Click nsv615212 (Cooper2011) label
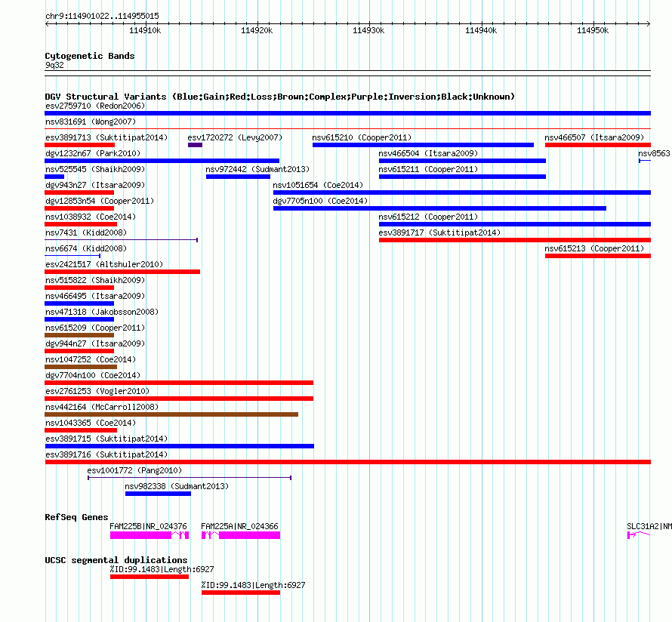 coord(428,217)
